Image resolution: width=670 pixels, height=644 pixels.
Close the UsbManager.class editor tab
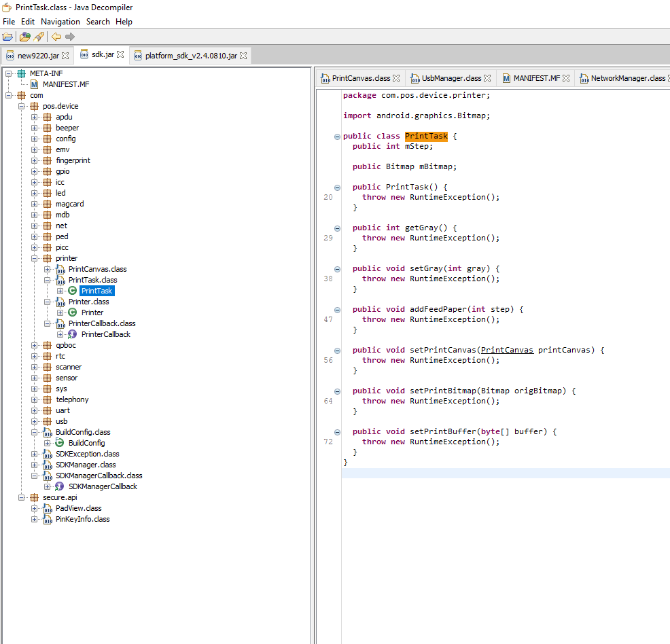[487, 79]
